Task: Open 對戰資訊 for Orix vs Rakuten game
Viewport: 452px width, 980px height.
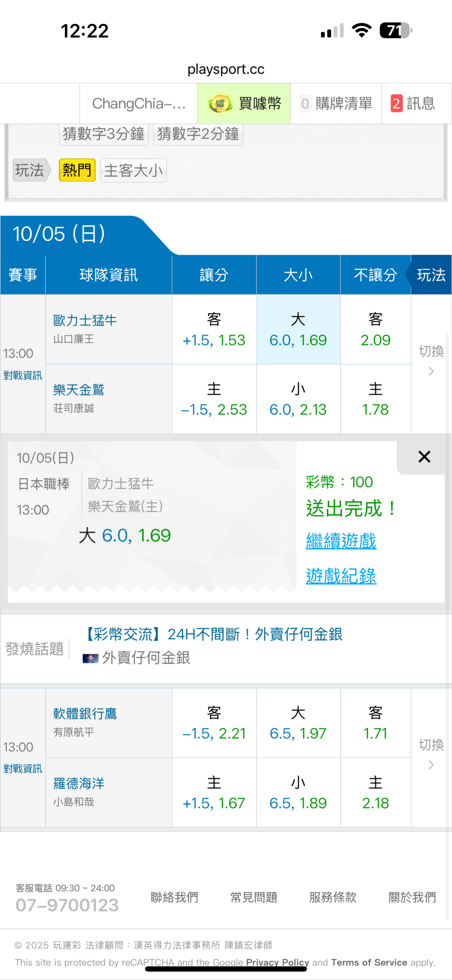Action: pyautogui.click(x=23, y=375)
